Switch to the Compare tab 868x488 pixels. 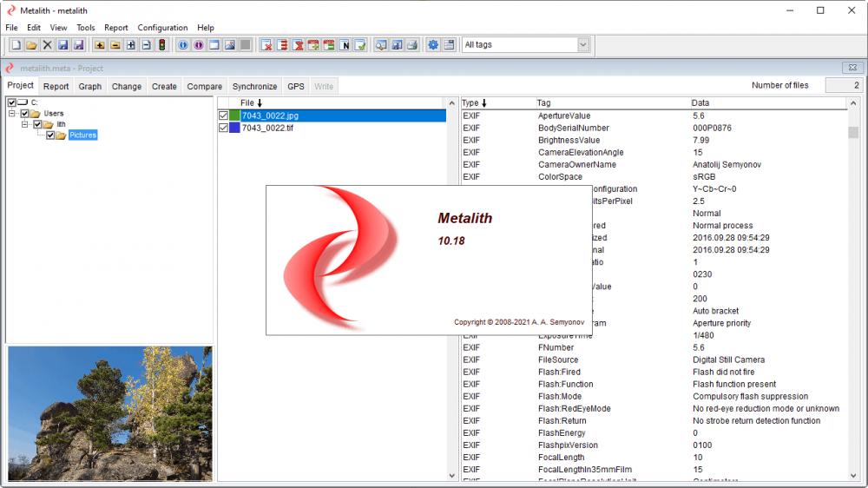coord(205,87)
